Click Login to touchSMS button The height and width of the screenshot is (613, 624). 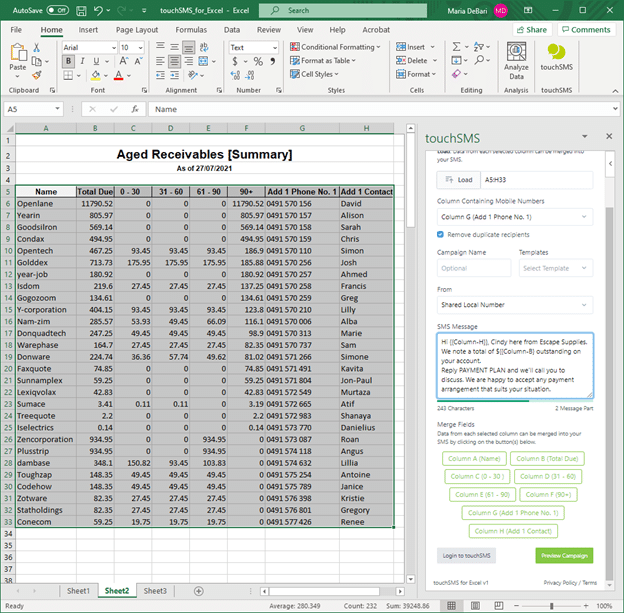pyautogui.click(x=465, y=555)
